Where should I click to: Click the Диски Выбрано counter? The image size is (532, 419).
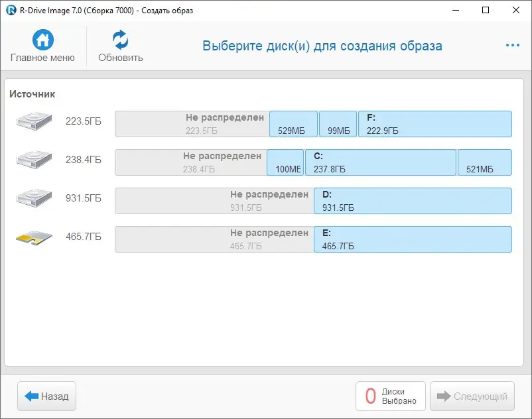click(x=390, y=396)
